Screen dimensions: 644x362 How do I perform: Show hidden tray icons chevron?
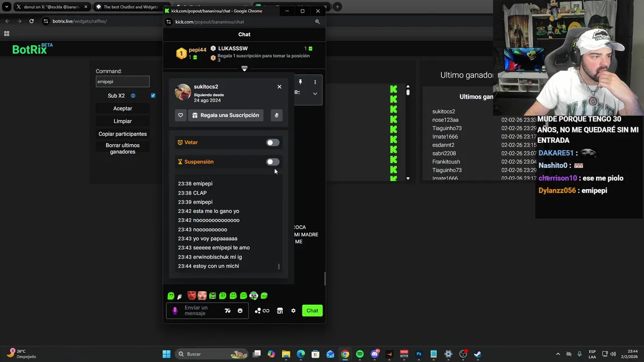click(x=557, y=354)
